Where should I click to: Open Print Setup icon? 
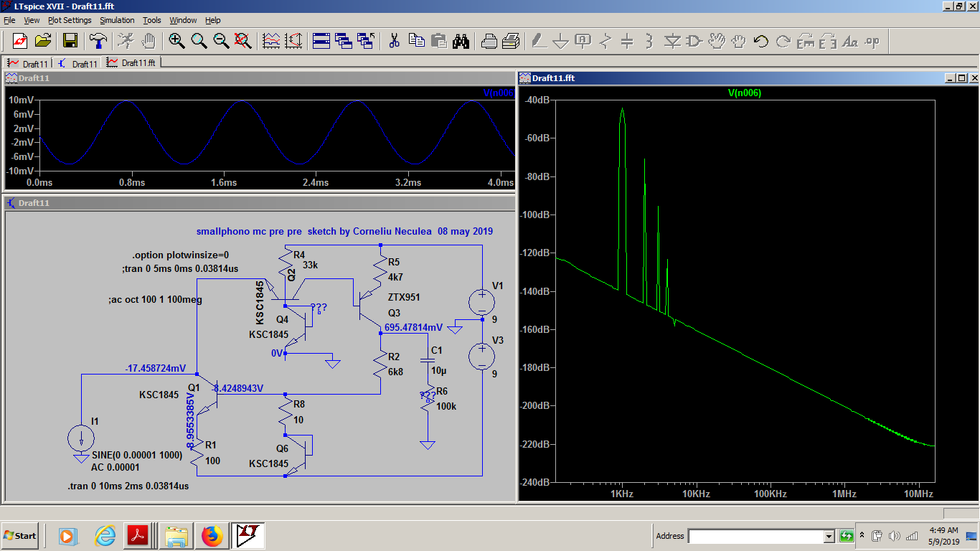489,40
